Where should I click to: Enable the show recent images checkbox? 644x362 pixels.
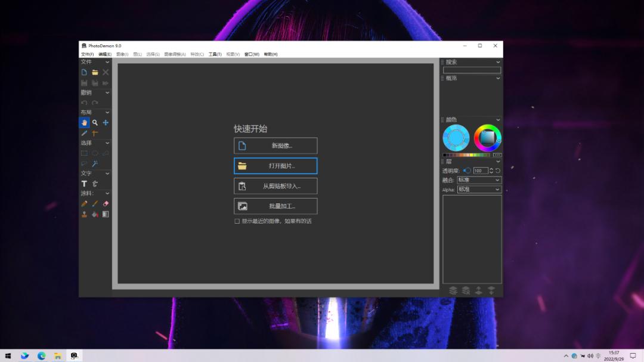[237, 221]
